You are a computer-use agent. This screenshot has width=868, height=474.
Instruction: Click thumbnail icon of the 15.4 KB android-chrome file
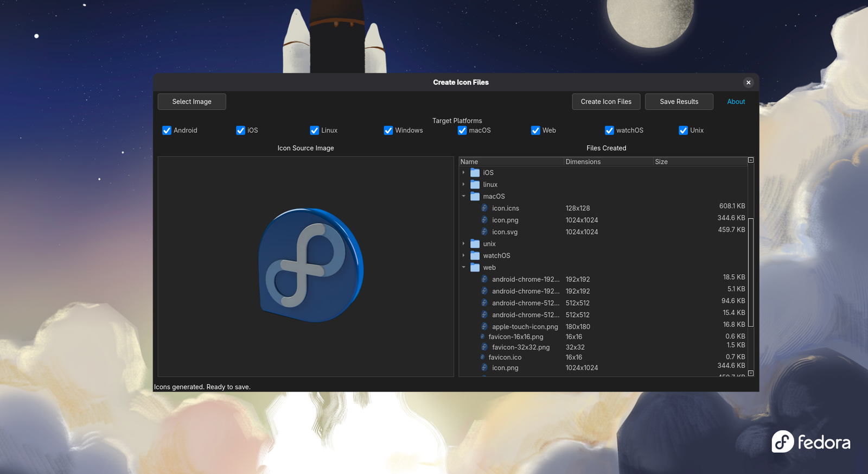[x=484, y=315]
